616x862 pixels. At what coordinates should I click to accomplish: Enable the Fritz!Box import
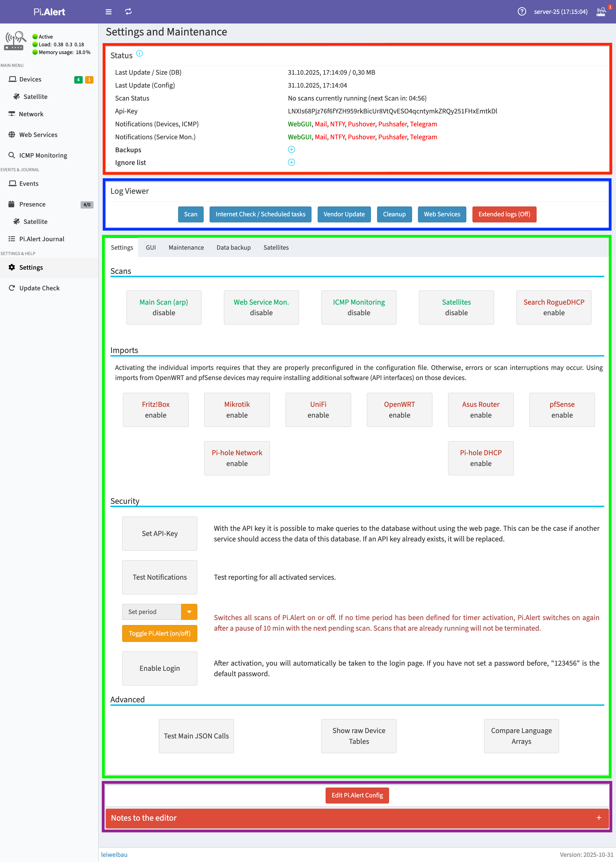coord(156,410)
